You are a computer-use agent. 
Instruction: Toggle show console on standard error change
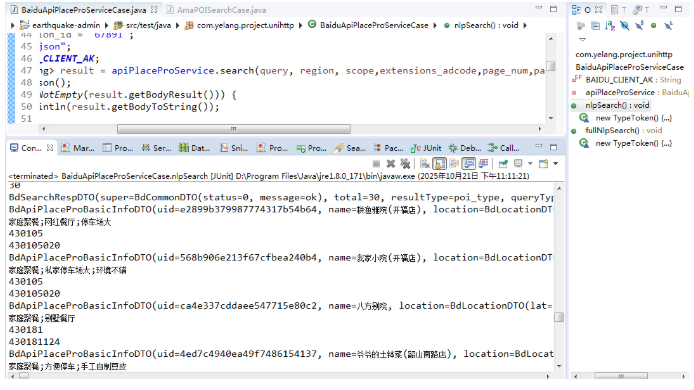(x=483, y=164)
